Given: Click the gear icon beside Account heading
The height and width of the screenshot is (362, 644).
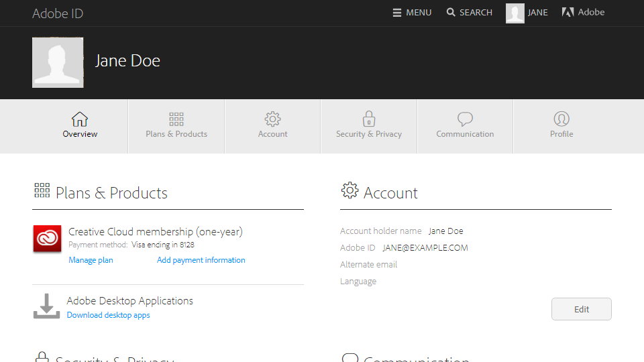Looking at the screenshot, I should [x=350, y=191].
